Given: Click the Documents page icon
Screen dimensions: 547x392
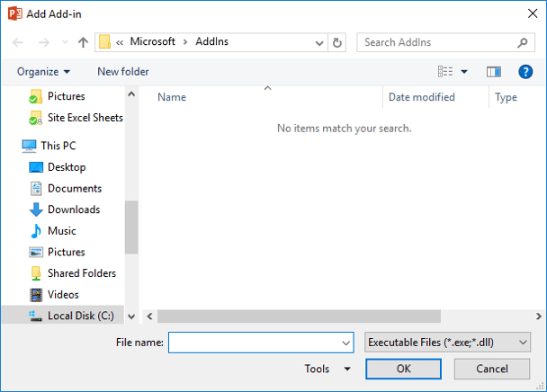Looking at the screenshot, I should click(x=36, y=189).
